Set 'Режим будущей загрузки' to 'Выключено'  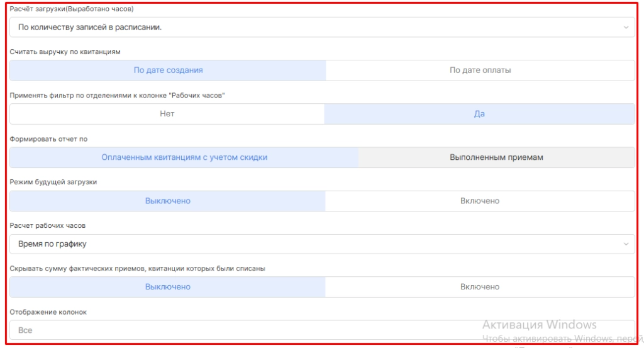pos(167,201)
